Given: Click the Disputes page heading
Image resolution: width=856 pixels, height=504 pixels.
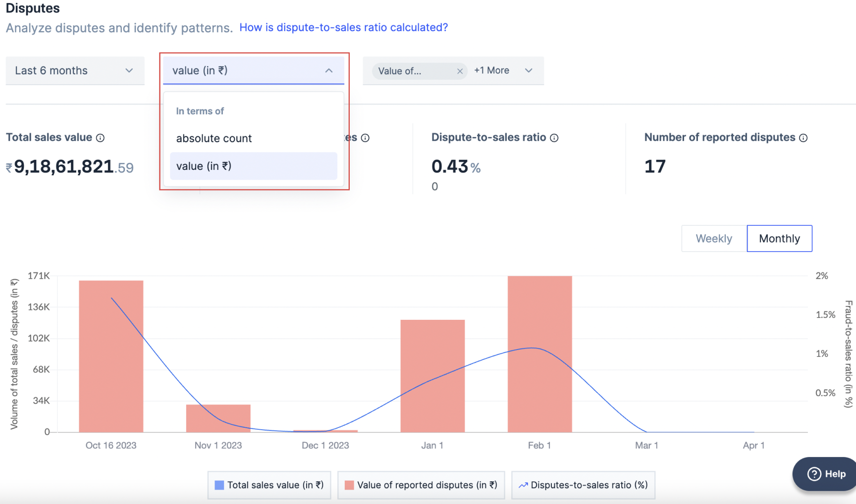Looking at the screenshot, I should 33,8.
